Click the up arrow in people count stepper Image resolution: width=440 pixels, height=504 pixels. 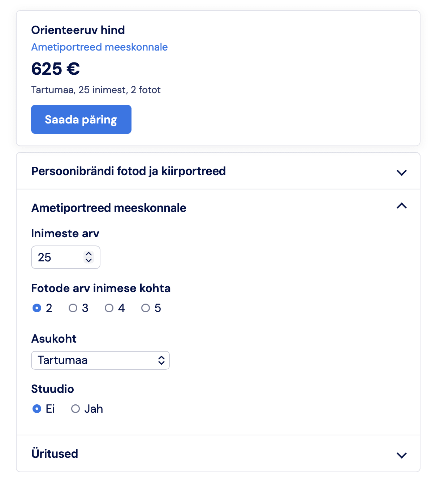89,254
